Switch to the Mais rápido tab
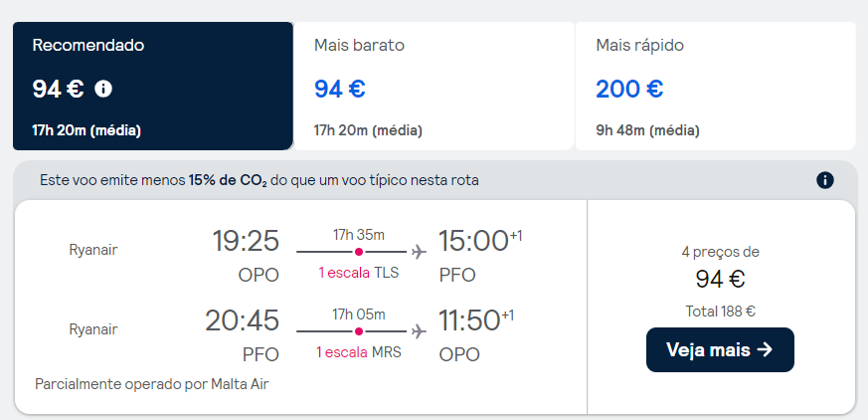The height and width of the screenshot is (420, 868). tap(716, 86)
